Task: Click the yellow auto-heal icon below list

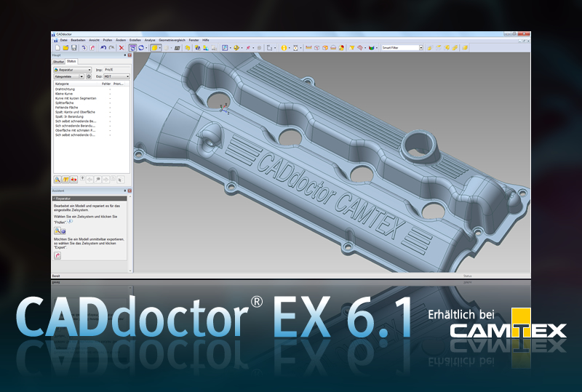Action: coord(65,180)
